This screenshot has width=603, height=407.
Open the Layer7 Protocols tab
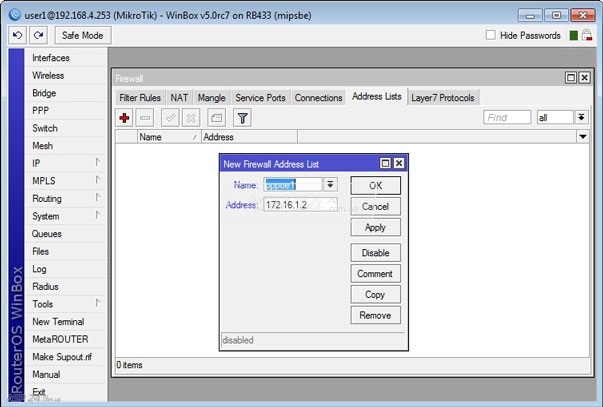pyautogui.click(x=443, y=97)
